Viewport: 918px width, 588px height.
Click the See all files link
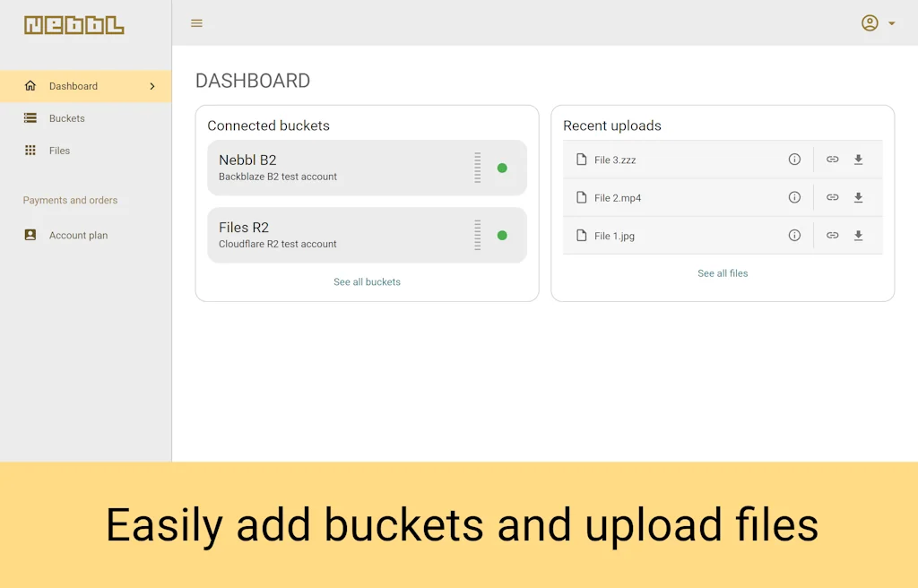723,273
